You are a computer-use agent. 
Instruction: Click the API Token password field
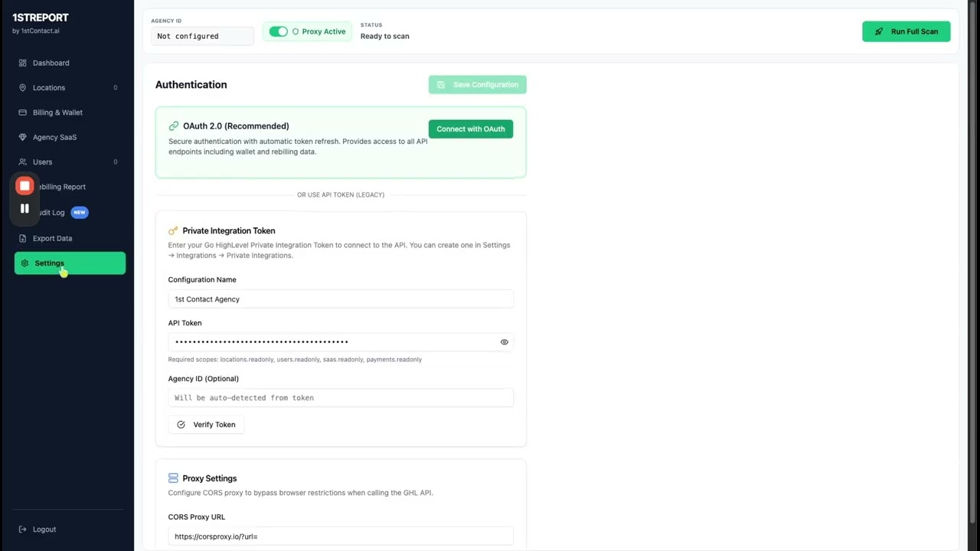click(341, 342)
